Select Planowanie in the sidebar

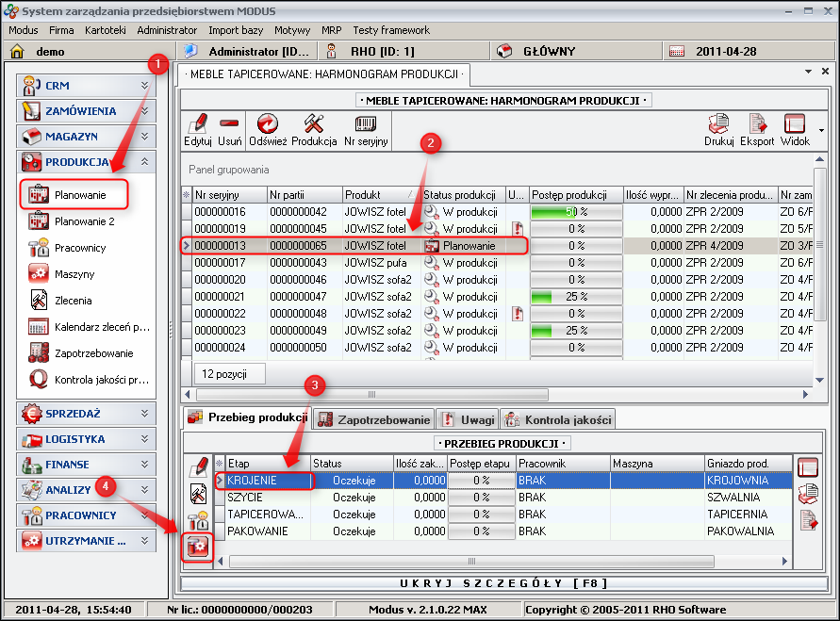point(79,195)
